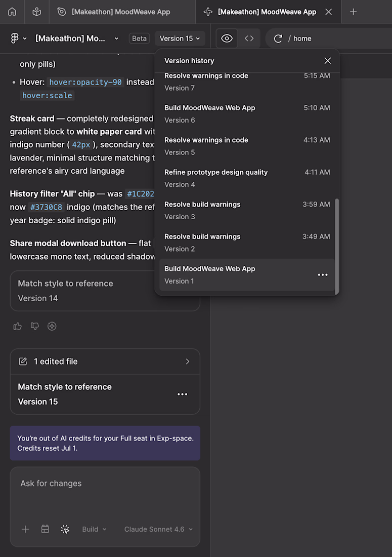Go to the home icon tab
This screenshot has width=392, height=557.
pyautogui.click(x=12, y=12)
